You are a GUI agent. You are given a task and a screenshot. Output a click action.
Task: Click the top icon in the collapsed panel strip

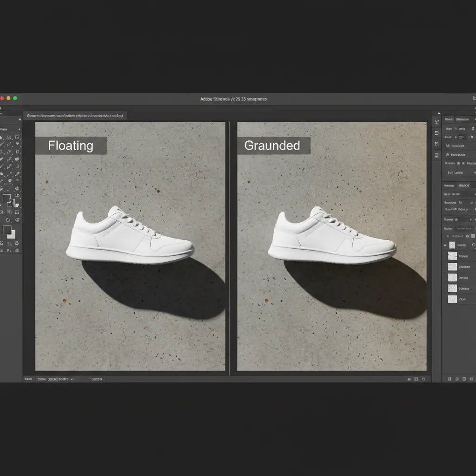pos(436,122)
